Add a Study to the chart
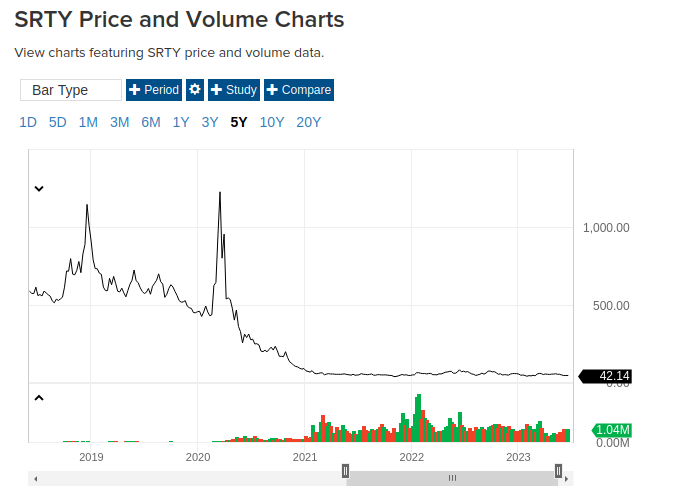Image resolution: width=684 pixels, height=504 pixels. (x=234, y=90)
